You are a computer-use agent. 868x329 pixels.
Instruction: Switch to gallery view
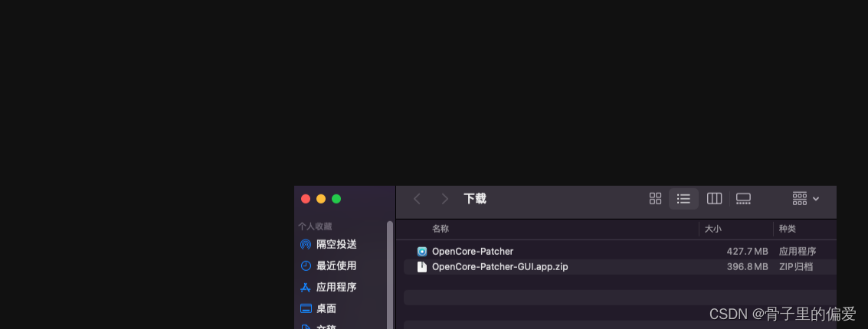click(x=743, y=198)
